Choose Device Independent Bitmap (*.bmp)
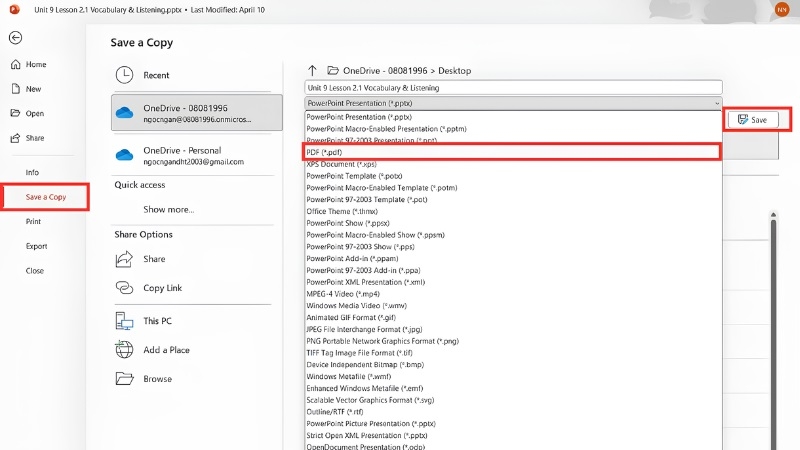Image resolution: width=800 pixels, height=450 pixels. (513, 364)
